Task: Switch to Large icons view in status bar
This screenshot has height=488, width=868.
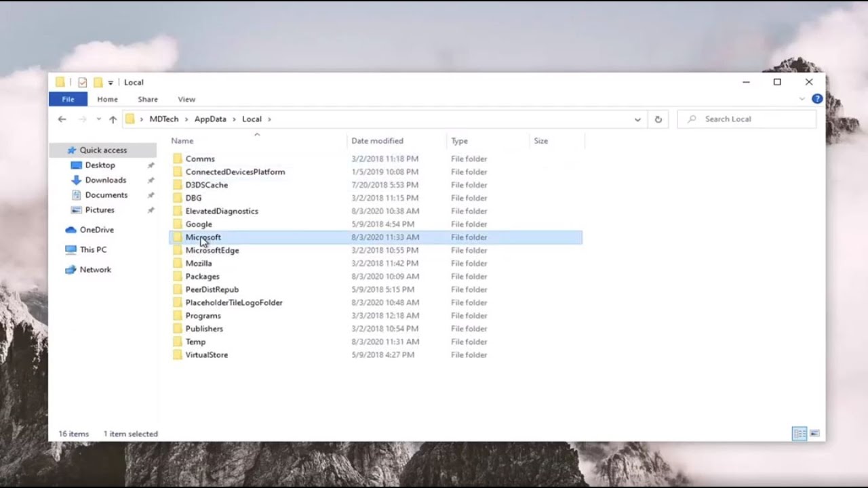Action: click(814, 434)
